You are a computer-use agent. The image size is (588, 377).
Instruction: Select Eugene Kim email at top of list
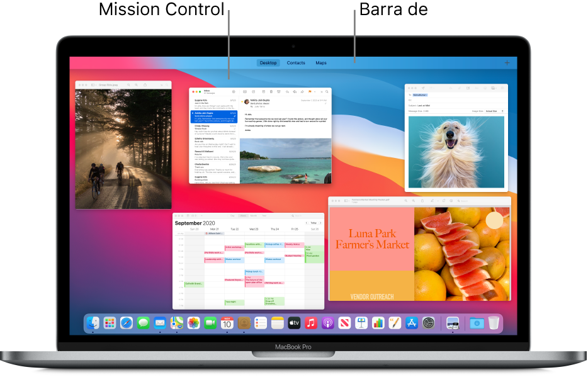pyautogui.click(x=214, y=103)
